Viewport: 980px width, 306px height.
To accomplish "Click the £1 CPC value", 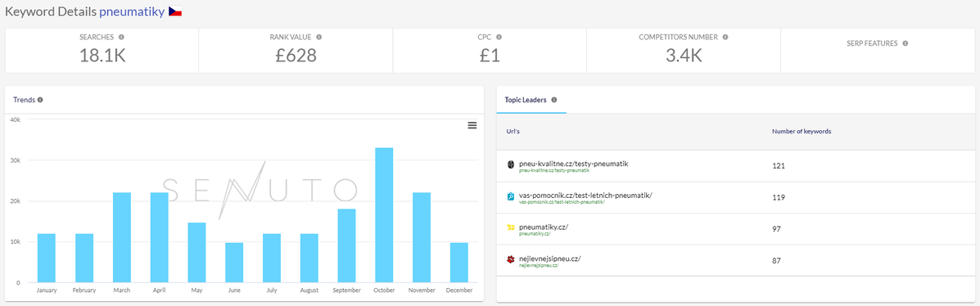I will pyautogui.click(x=490, y=56).
